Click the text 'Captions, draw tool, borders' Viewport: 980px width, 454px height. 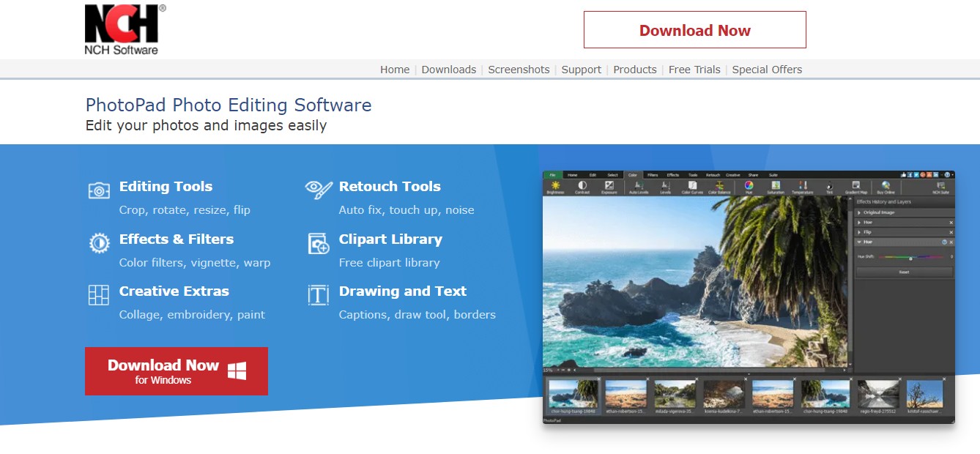pos(417,315)
